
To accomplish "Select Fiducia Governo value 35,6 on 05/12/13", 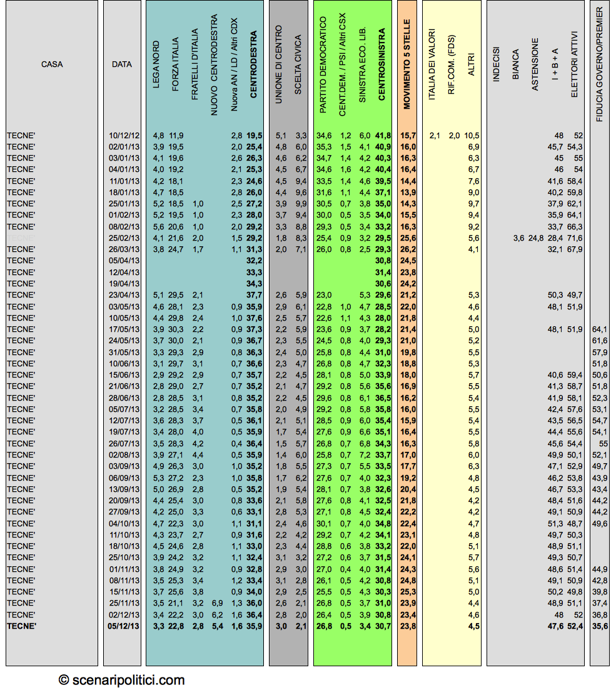I will pos(600,626).
